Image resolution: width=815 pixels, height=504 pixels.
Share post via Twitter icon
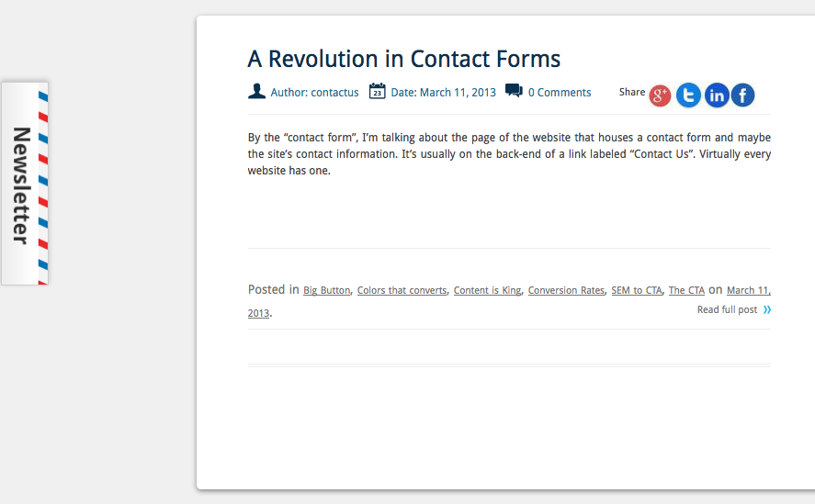(x=689, y=95)
